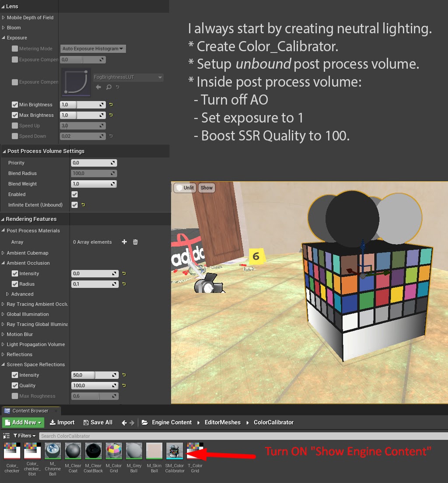Enable Metering Mode override checkbox

pyautogui.click(x=15, y=49)
